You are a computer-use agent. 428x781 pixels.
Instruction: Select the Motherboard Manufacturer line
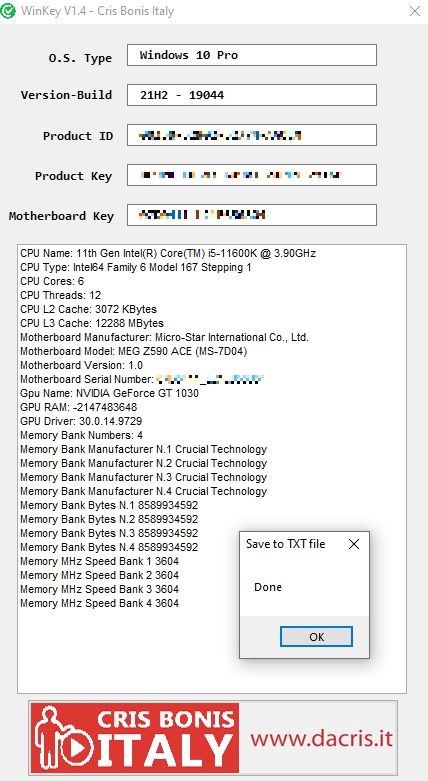coord(164,337)
